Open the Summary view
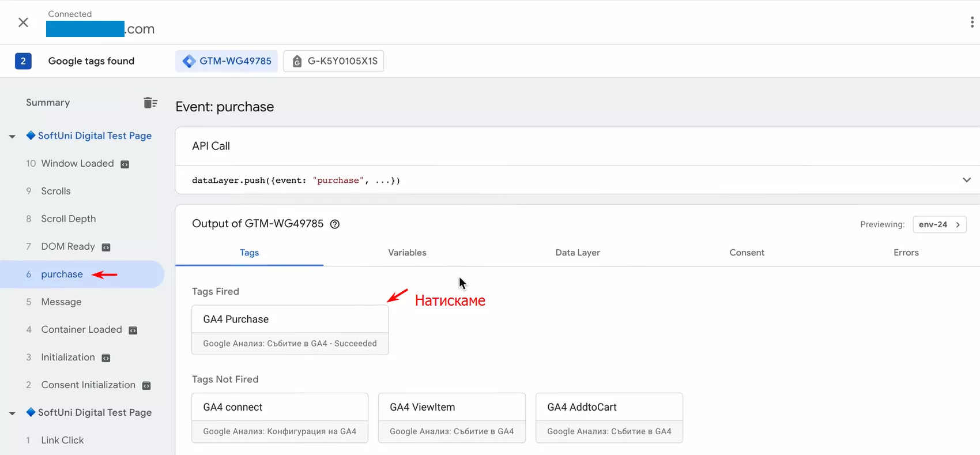This screenshot has height=455, width=980. pos(48,103)
